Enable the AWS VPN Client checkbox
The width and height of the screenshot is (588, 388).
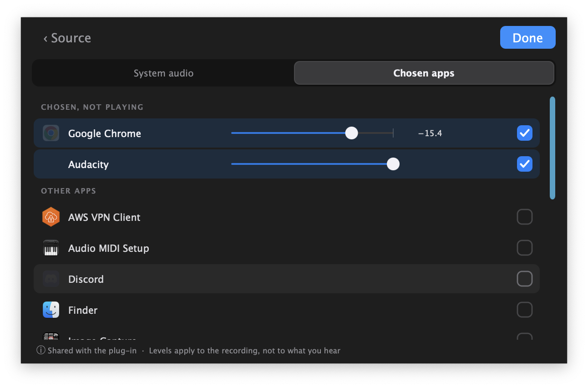click(x=525, y=217)
